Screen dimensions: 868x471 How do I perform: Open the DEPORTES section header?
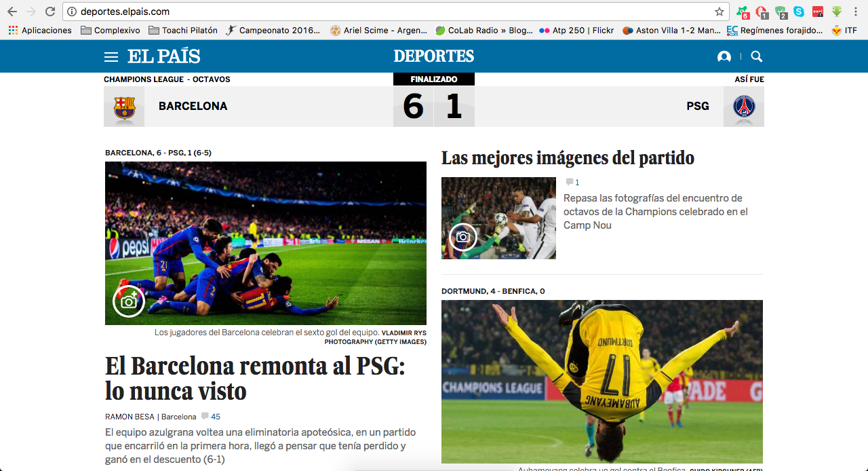click(x=434, y=56)
